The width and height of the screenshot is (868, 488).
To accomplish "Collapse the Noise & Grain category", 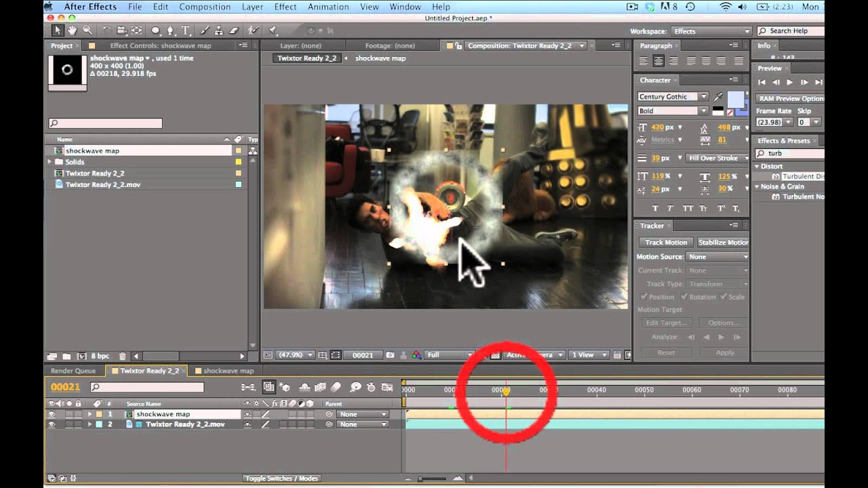I will (x=757, y=186).
